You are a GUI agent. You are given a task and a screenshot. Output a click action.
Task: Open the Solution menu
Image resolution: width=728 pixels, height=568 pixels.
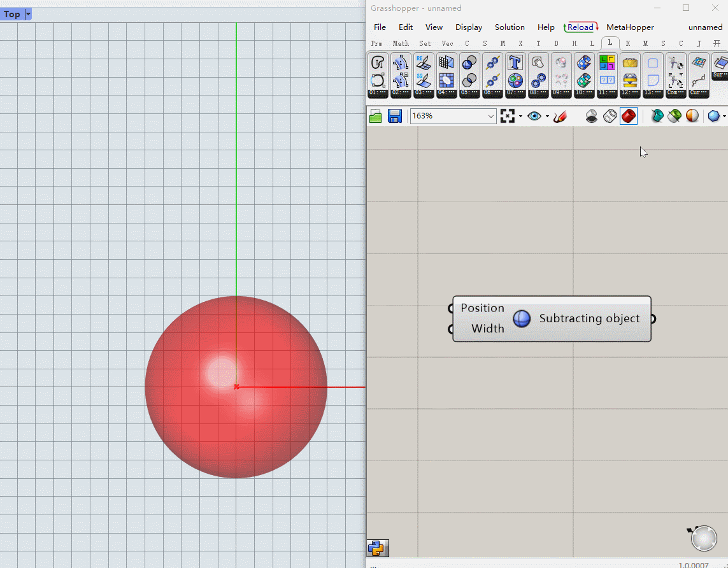point(510,27)
